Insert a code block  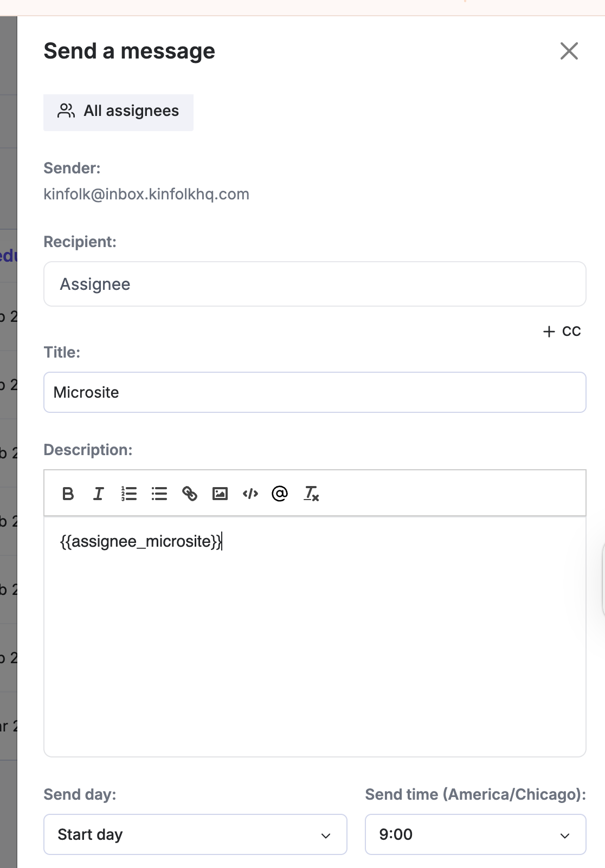(x=250, y=494)
